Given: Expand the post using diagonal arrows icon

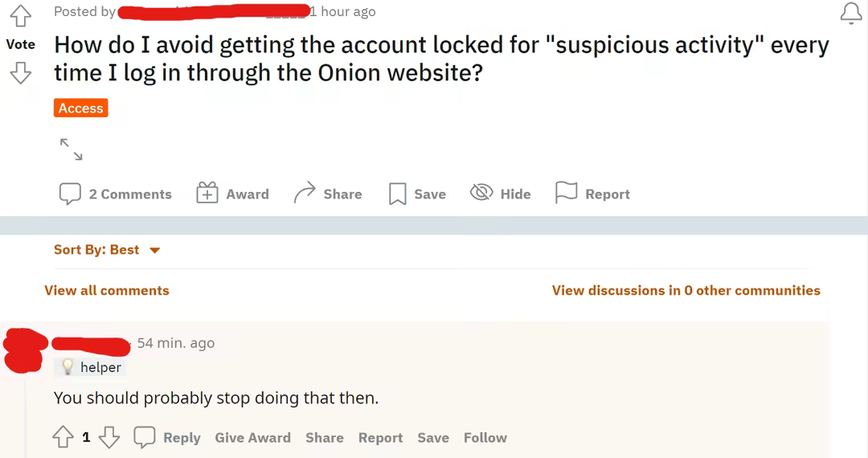Looking at the screenshot, I should pos(71,149).
